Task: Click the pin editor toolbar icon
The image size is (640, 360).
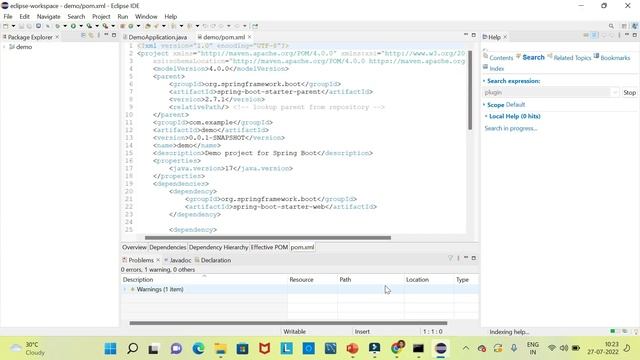Action: 255,26
